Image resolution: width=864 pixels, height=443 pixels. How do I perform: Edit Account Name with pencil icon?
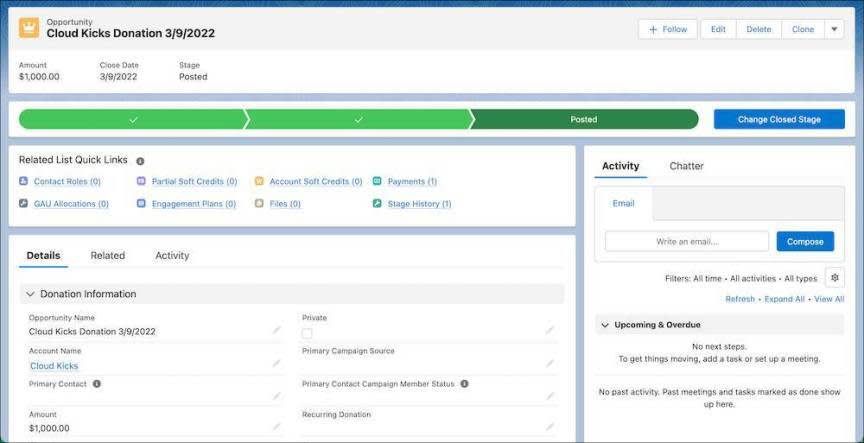coord(276,363)
